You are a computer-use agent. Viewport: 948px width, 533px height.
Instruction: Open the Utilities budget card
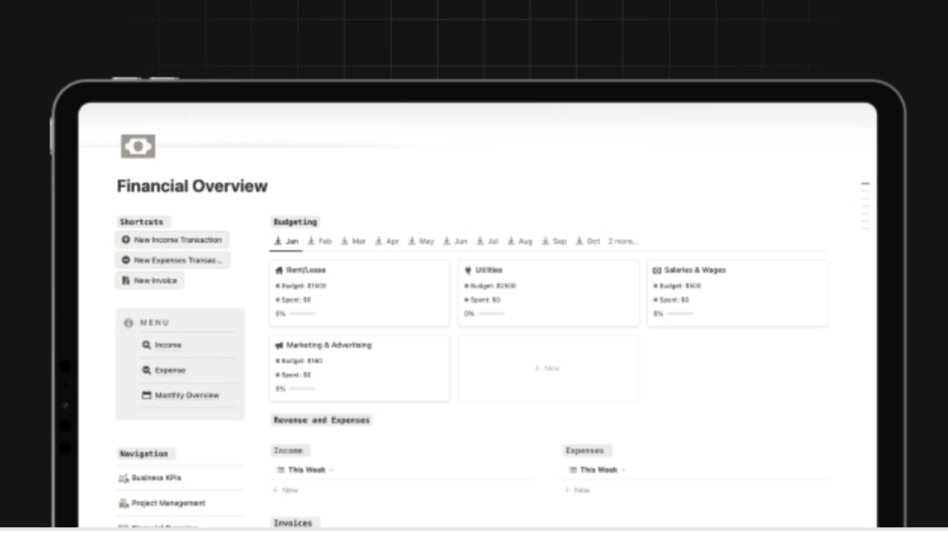click(548, 293)
